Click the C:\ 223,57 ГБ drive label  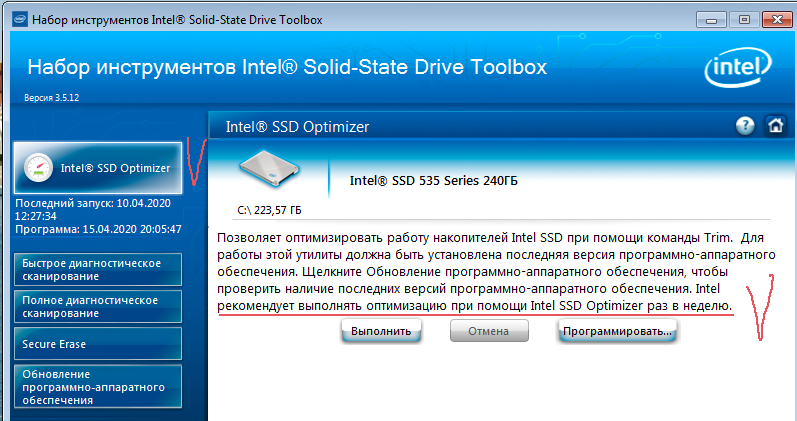[269, 209]
